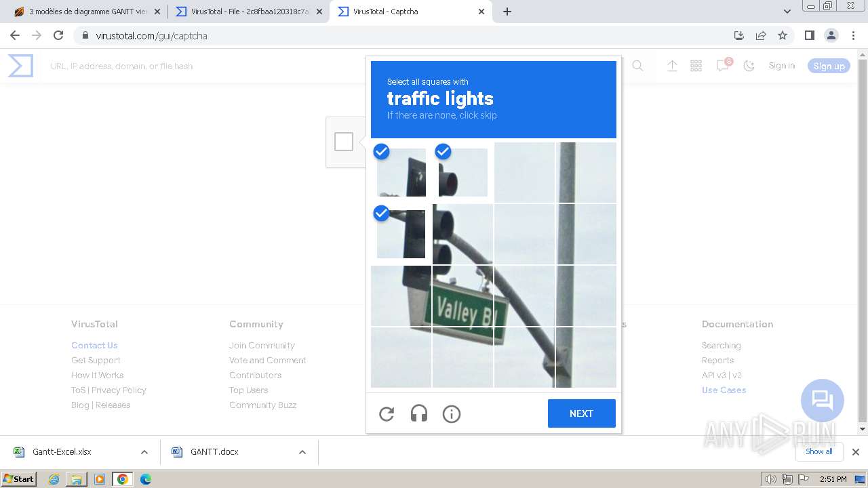Open Vote and Comment link
The width and height of the screenshot is (868, 488).
coord(268,360)
